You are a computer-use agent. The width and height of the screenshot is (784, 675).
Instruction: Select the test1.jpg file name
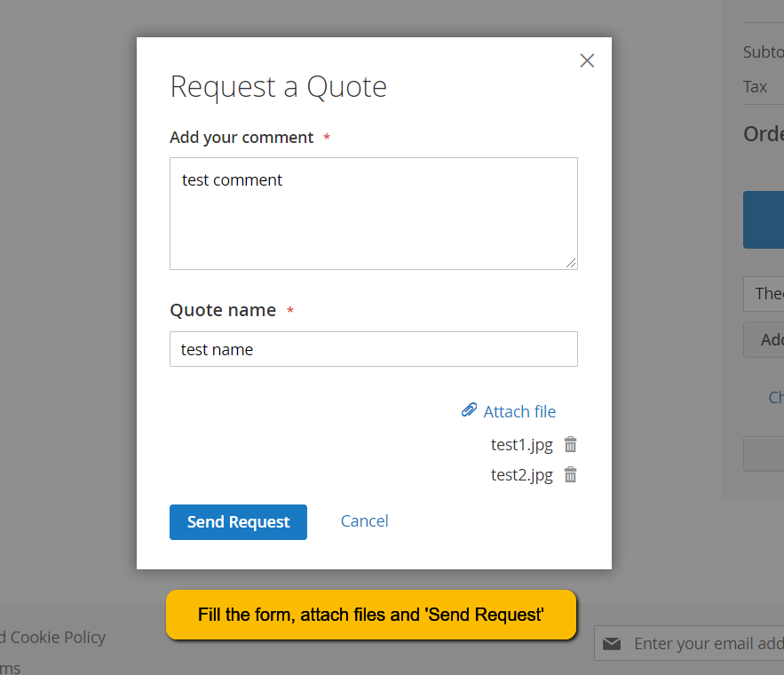point(521,444)
